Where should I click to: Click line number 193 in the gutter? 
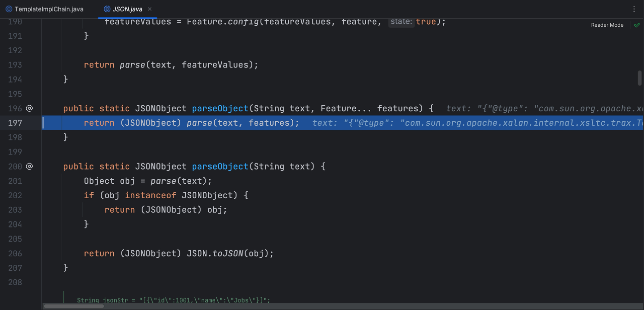coord(15,65)
